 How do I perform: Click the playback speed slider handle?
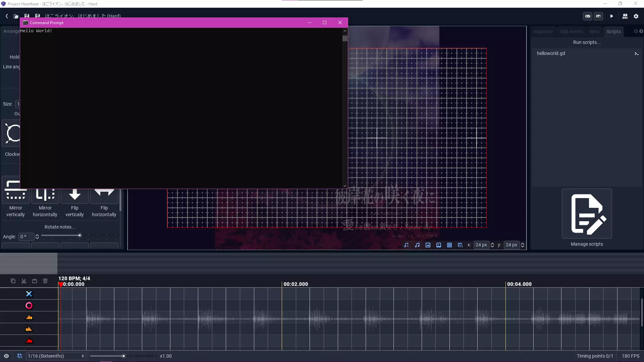coord(124,356)
